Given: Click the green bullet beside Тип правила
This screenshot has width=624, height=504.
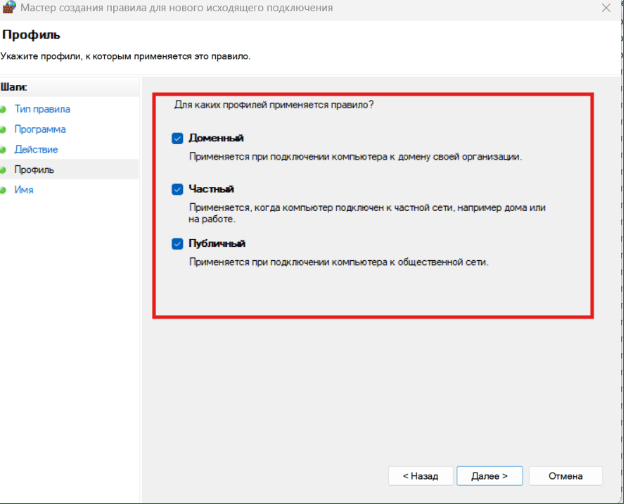Looking at the screenshot, I should pos(4,109).
